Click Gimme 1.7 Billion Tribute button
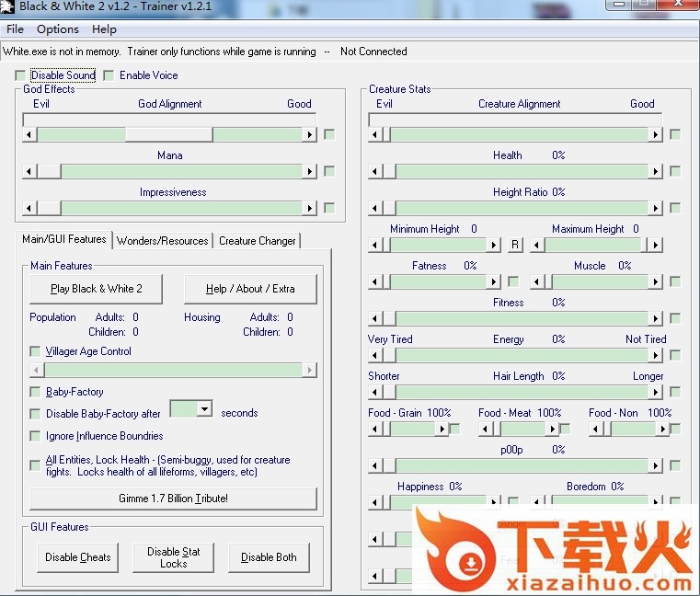The width and height of the screenshot is (700, 596). [x=173, y=499]
